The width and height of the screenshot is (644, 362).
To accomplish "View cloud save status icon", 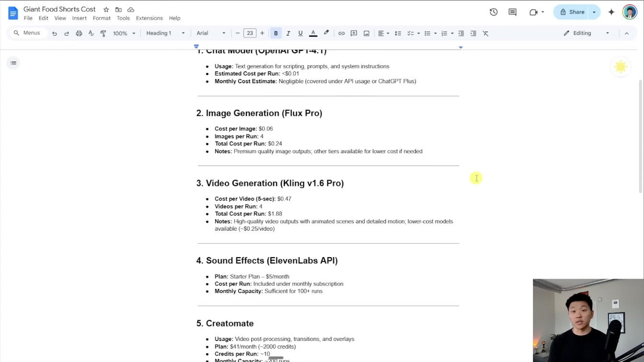I will pyautogui.click(x=131, y=10).
